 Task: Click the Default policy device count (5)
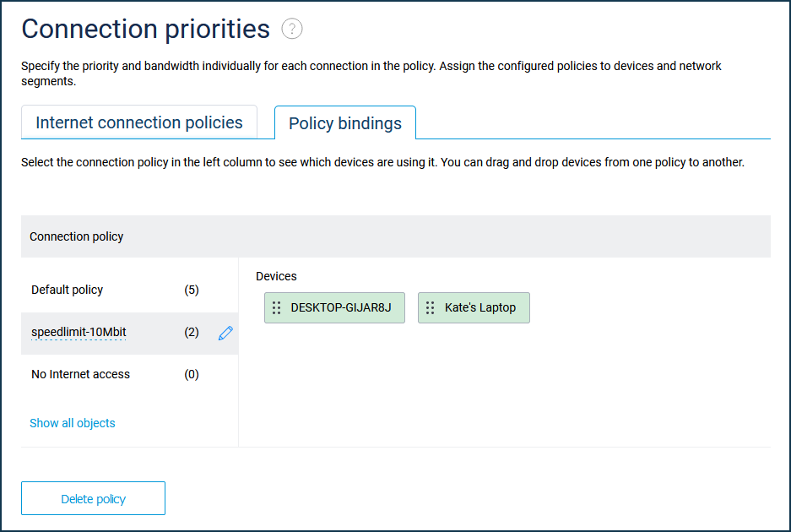(x=192, y=290)
